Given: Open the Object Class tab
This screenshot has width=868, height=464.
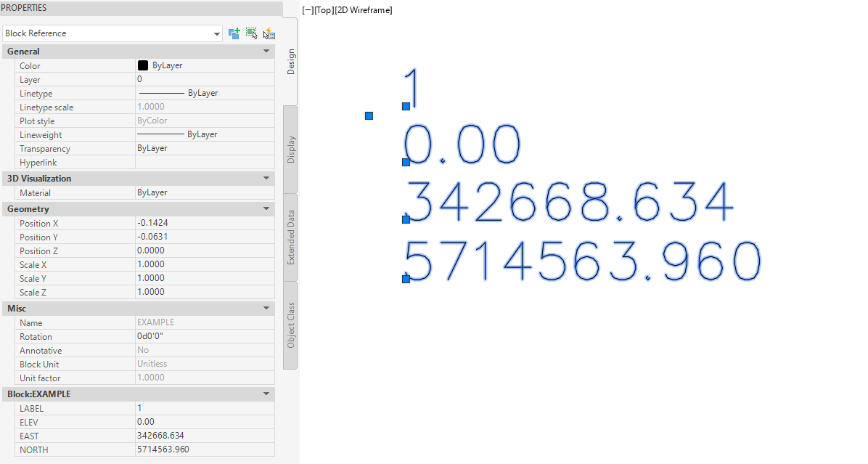Looking at the screenshot, I should coord(291,325).
